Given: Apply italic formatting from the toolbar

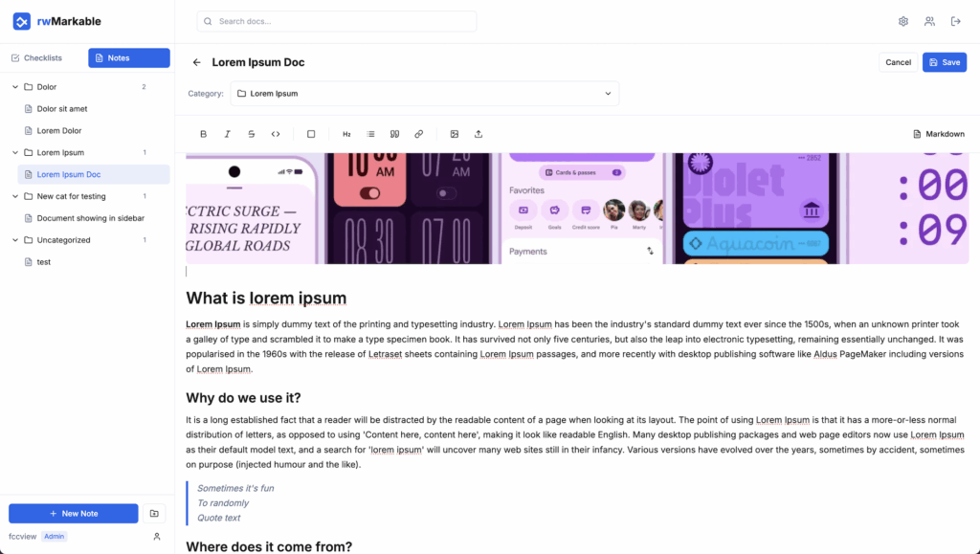Looking at the screenshot, I should tap(227, 134).
